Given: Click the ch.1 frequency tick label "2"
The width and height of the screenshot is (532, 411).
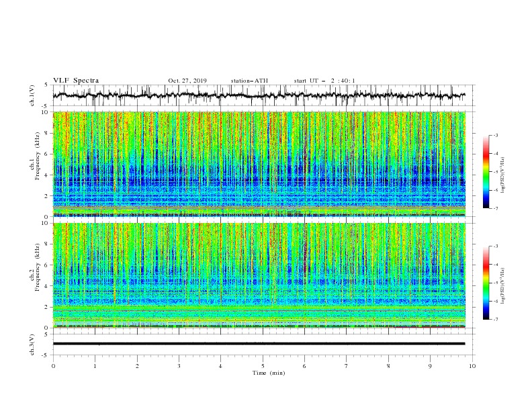Looking at the screenshot, I should [x=46, y=195].
